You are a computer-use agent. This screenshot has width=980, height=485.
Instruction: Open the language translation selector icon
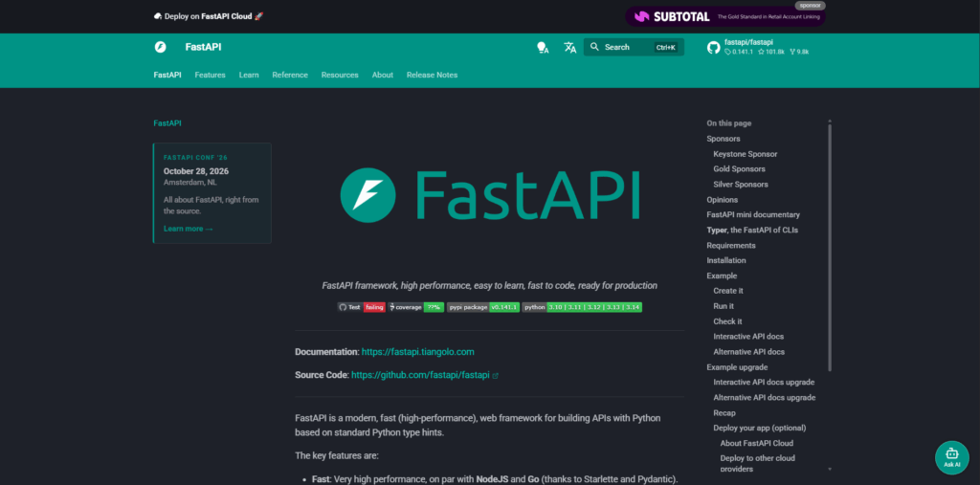pos(570,48)
